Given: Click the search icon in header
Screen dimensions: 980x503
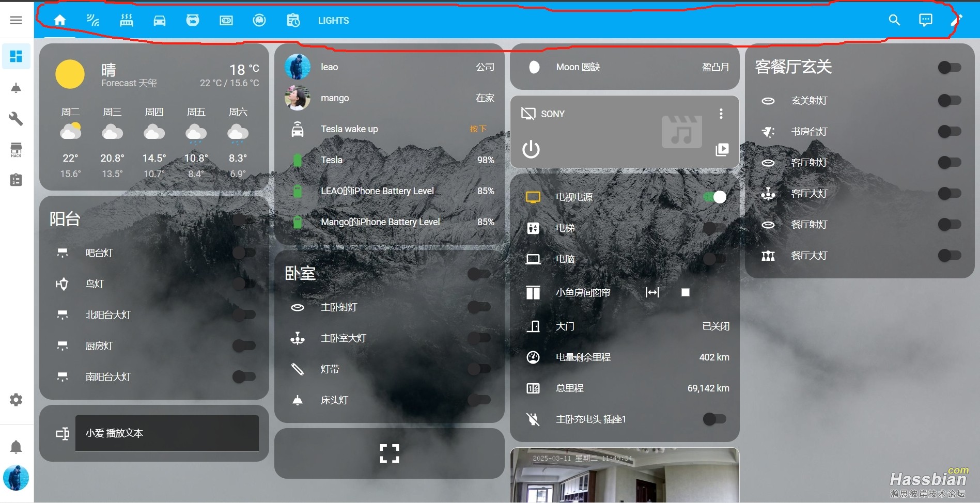Looking at the screenshot, I should 894,20.
